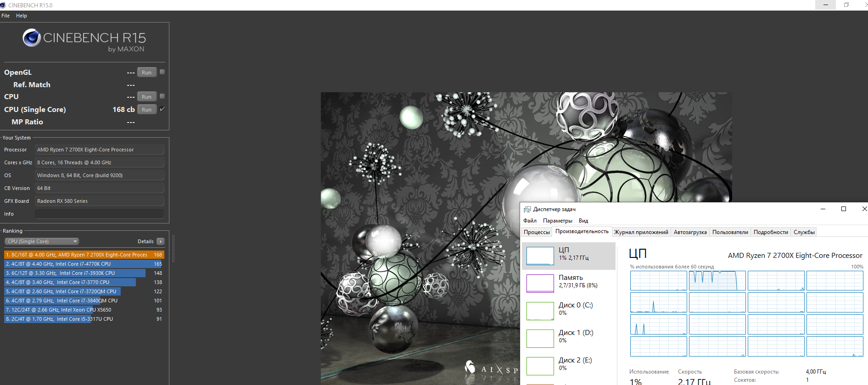
Task: Click the 168 cb single core score
Action: (123, 110)
